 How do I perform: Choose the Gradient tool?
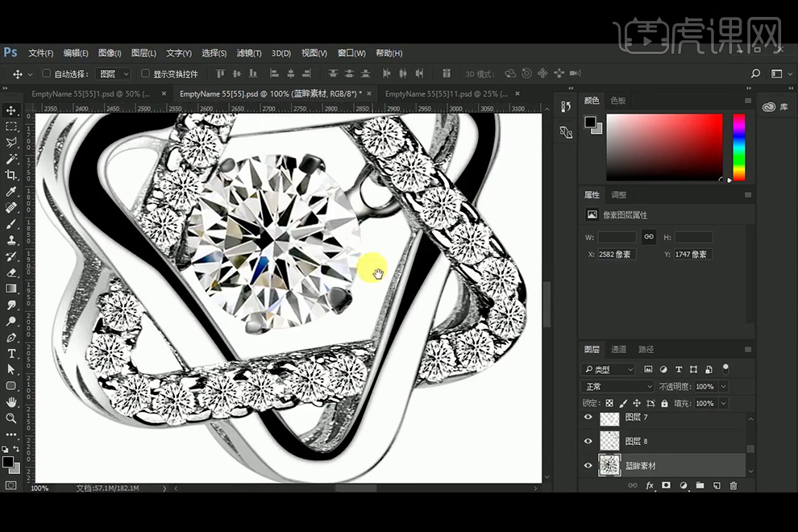coord(10,289)
